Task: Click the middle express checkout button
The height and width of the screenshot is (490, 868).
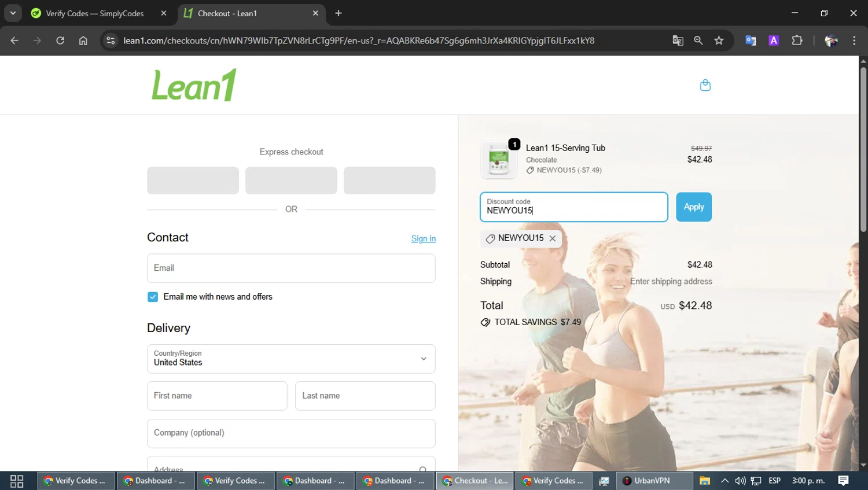Action: tap(291, 180)
